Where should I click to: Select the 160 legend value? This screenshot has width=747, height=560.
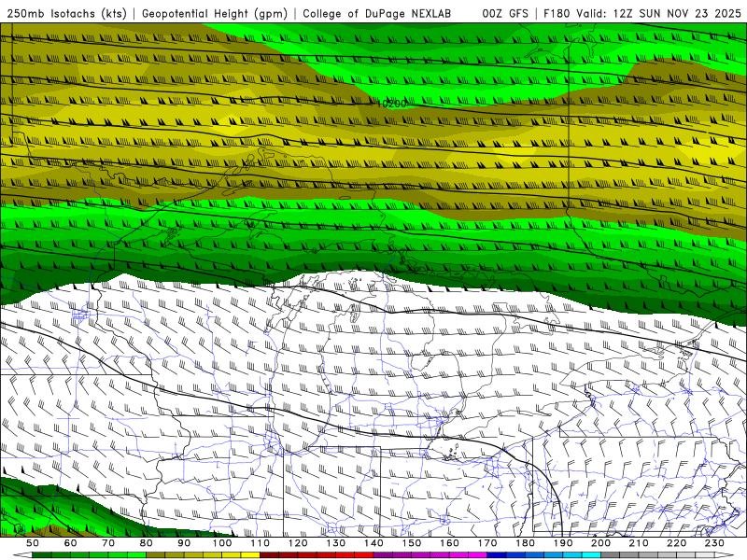pyautogui.click(x=449, y=543)
